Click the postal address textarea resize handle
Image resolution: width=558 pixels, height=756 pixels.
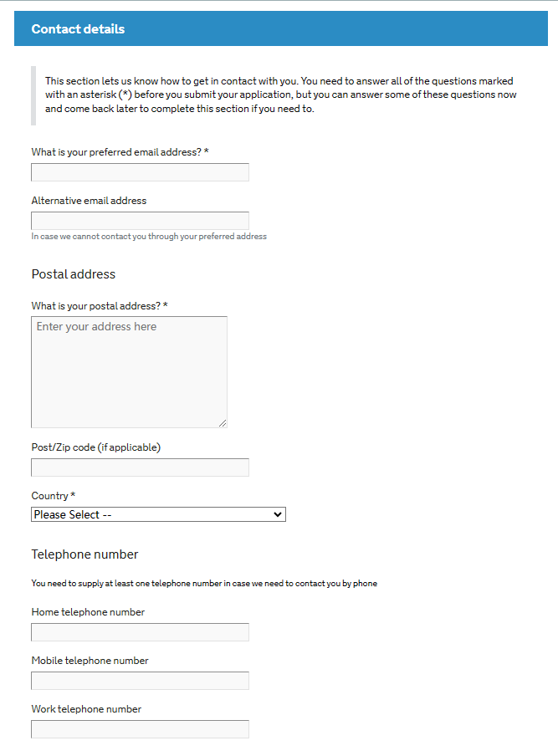coord(223,423)
